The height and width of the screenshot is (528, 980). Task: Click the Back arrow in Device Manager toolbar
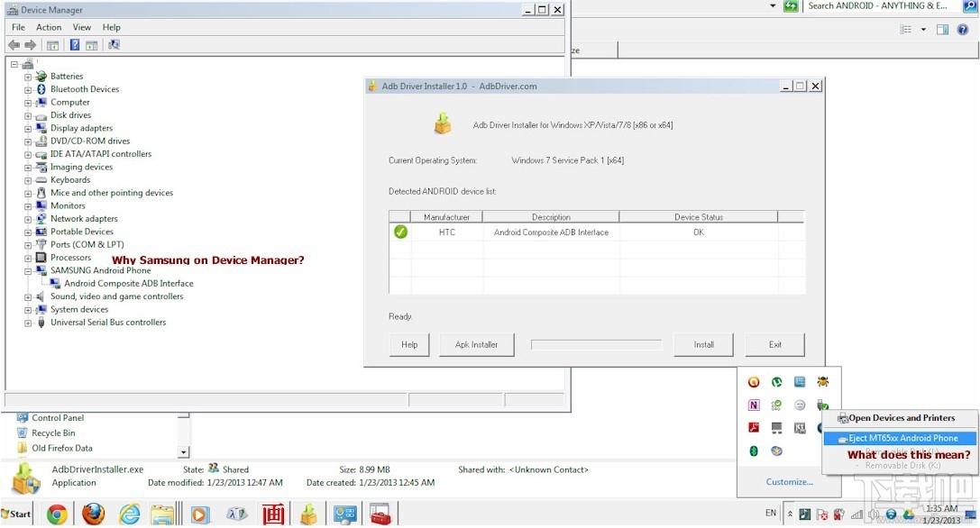point(14,45)
